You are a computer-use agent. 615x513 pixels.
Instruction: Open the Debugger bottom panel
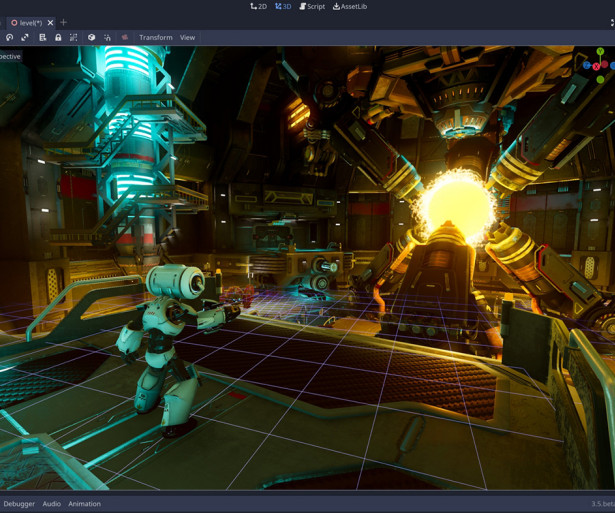coord(19,504)
